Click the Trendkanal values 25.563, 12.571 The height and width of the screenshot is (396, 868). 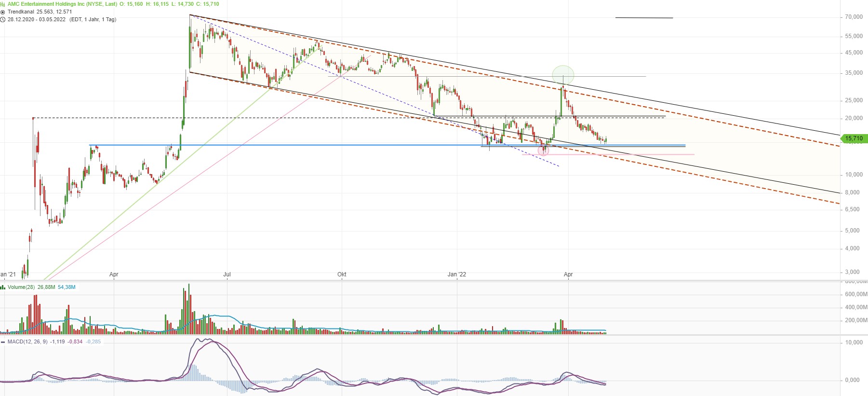54,12
